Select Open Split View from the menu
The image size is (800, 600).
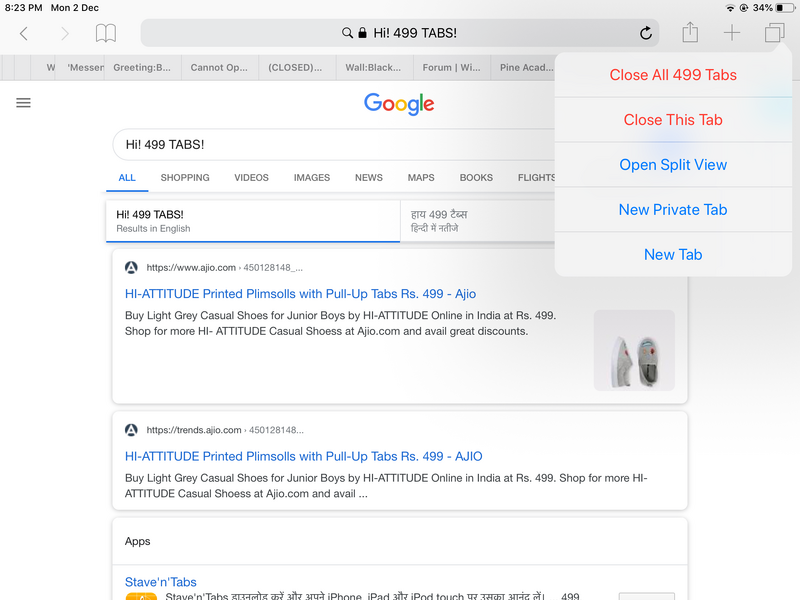pos(672,164)
